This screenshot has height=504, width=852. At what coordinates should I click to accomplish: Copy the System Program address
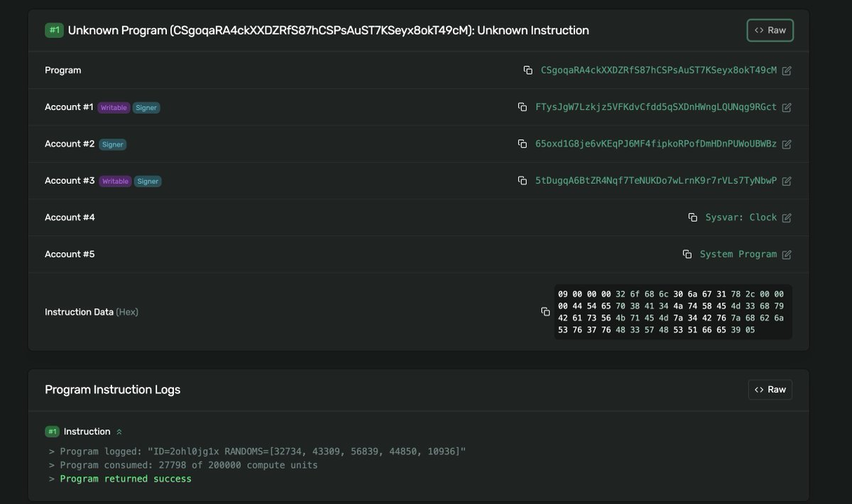coord(687,254)
